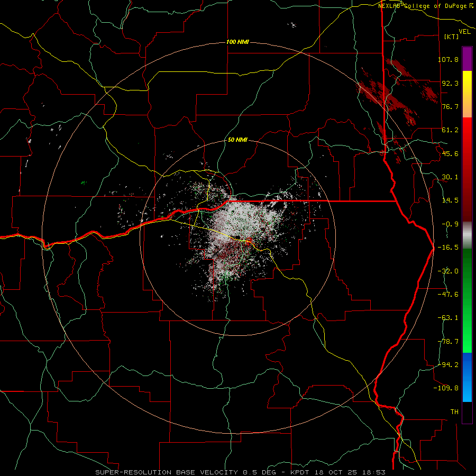Click the gray near-zero segment of color bar
Screen dimensions: 476x476
(467, 235)
